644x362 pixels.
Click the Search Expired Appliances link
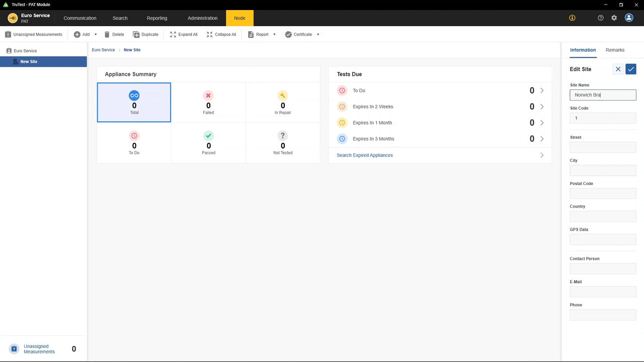tap(365, 155)
